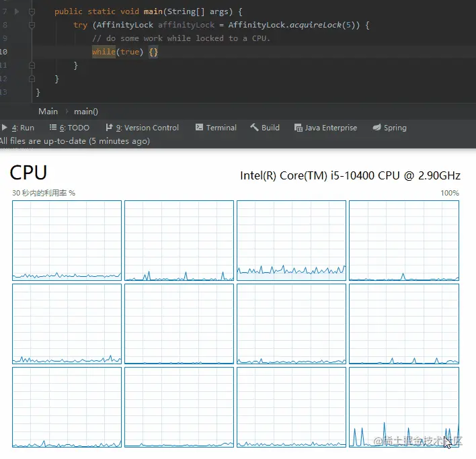Click the comment 'do some work while locked'
This screenshot has height=459, width=476.
pos(181,38)
